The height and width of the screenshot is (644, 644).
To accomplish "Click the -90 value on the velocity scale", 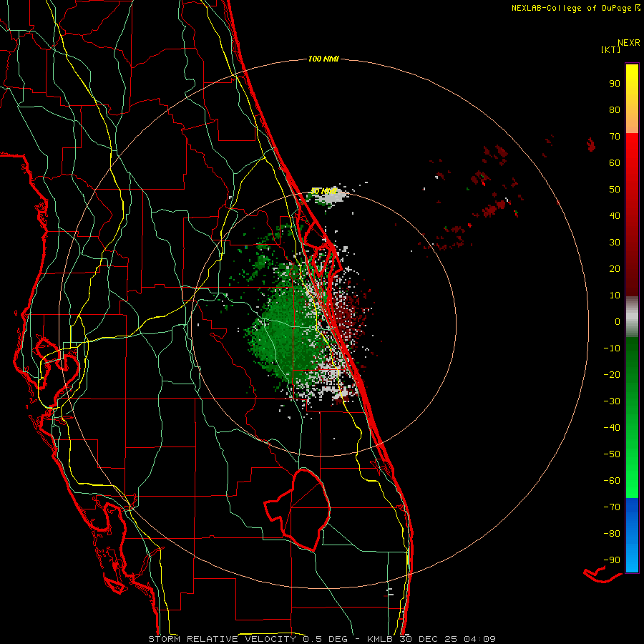I will pyautogui.click(x=612, y=560).
